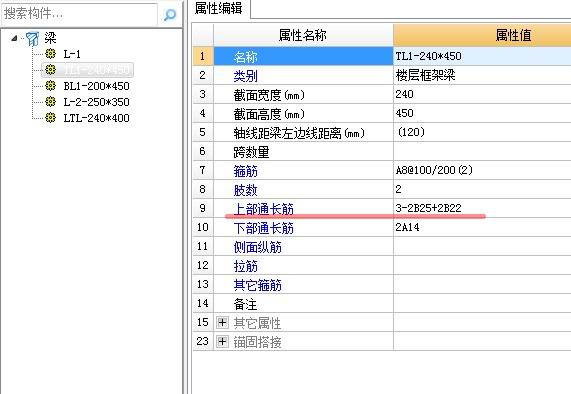571x394 pixels.
Task: Expand the 锚固搭接 group plus box
Action: [222, 342]
